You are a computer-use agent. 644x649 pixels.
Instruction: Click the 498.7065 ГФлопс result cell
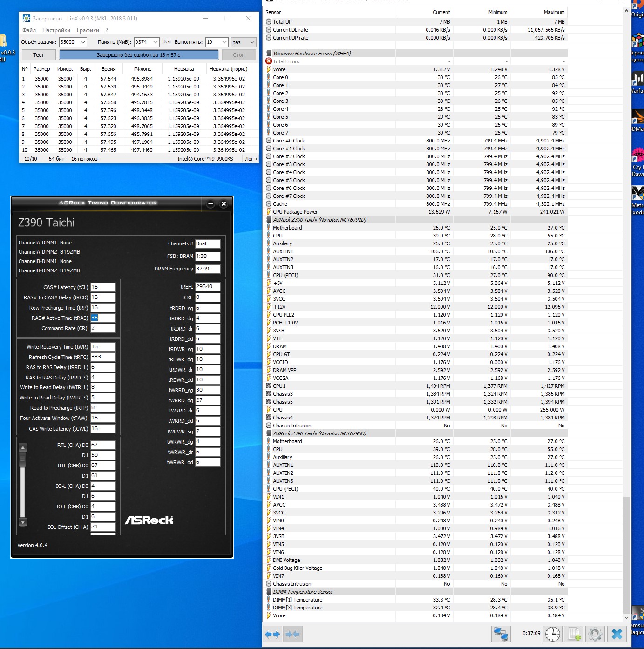click(142, 126)
